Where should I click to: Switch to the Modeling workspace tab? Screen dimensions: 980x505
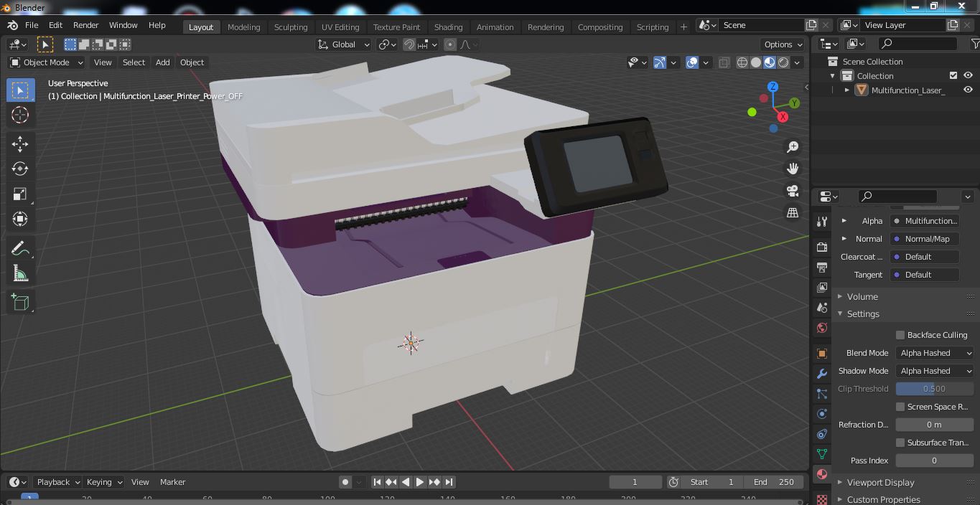(x=243, y=27)
